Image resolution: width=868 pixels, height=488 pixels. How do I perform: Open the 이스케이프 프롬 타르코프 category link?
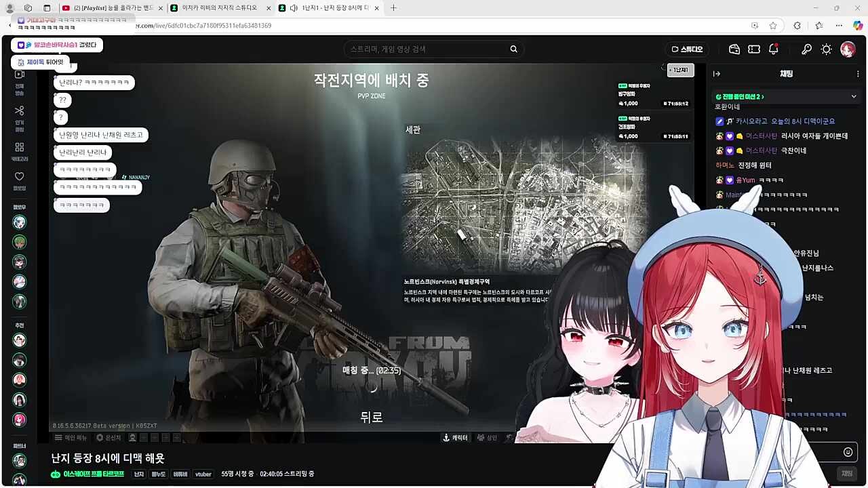87,474
